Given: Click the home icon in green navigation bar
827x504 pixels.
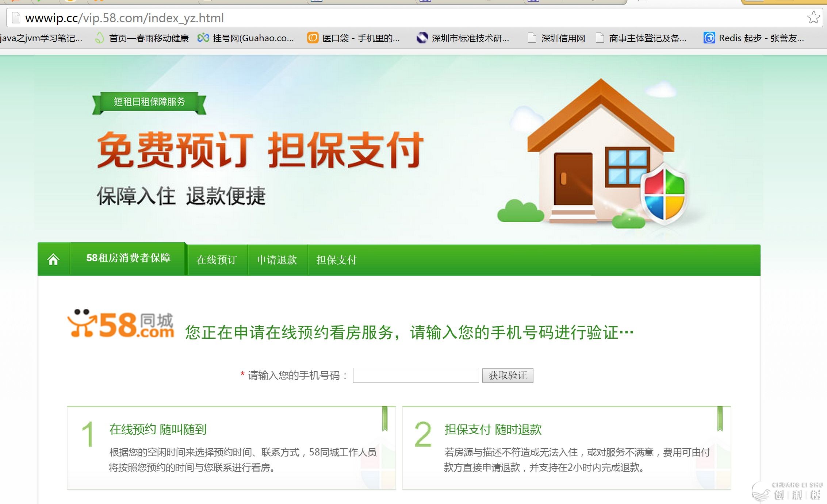Looking at the screenshot, I should (53, 259).
